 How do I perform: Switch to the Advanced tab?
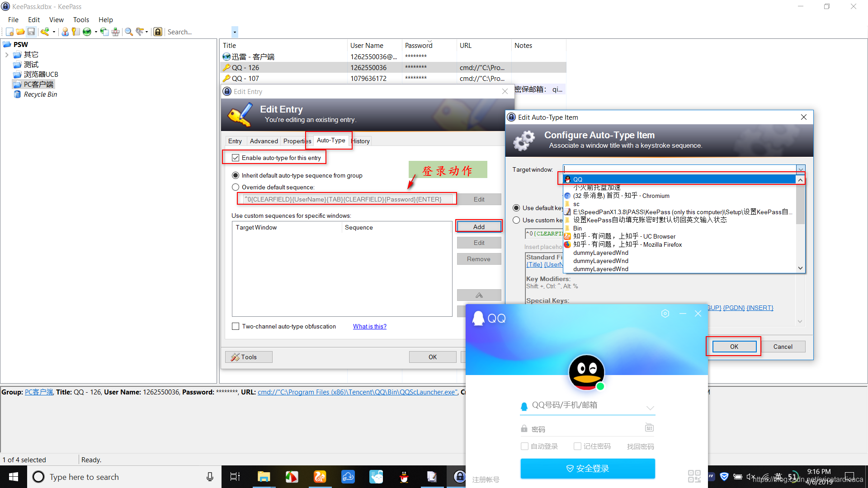pyautogui.click(x=264, y=141)
